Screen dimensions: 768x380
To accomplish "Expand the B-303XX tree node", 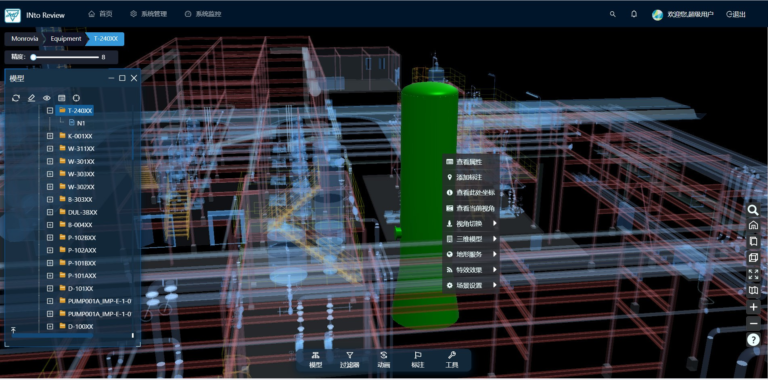I will (x=50, y=200).
